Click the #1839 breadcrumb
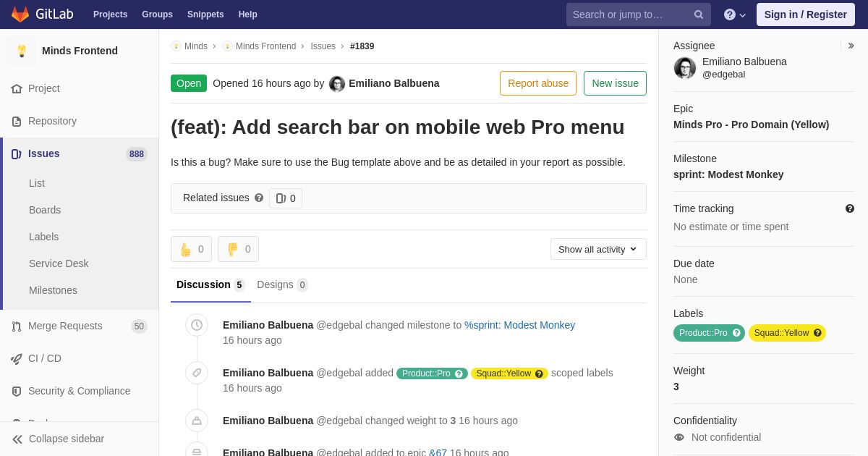Viewport: 868px width, 456px height. click(x=362, y=46)
